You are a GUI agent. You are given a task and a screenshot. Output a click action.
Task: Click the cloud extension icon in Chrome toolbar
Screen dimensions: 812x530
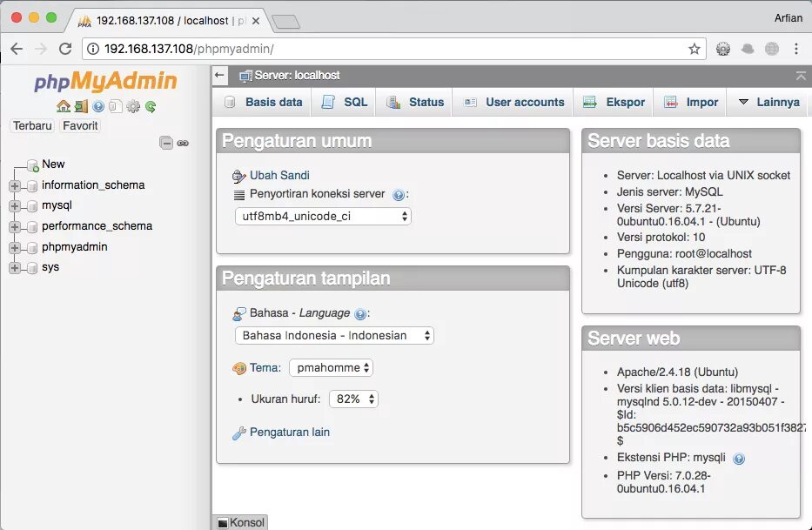(748, 49)
